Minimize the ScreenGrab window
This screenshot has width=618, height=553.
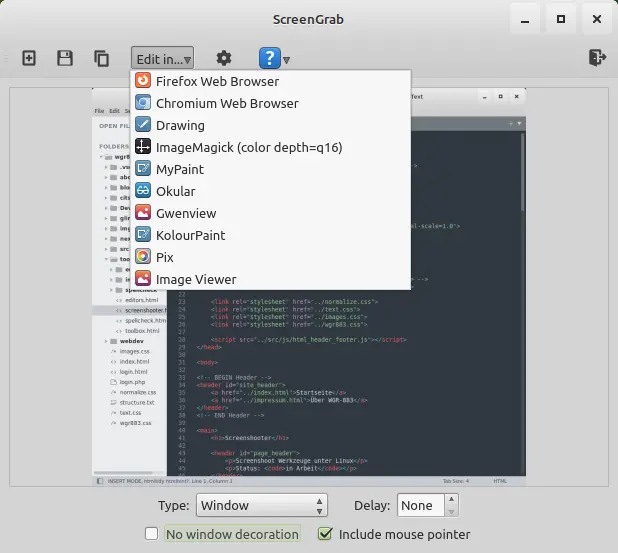click(525, 19)
